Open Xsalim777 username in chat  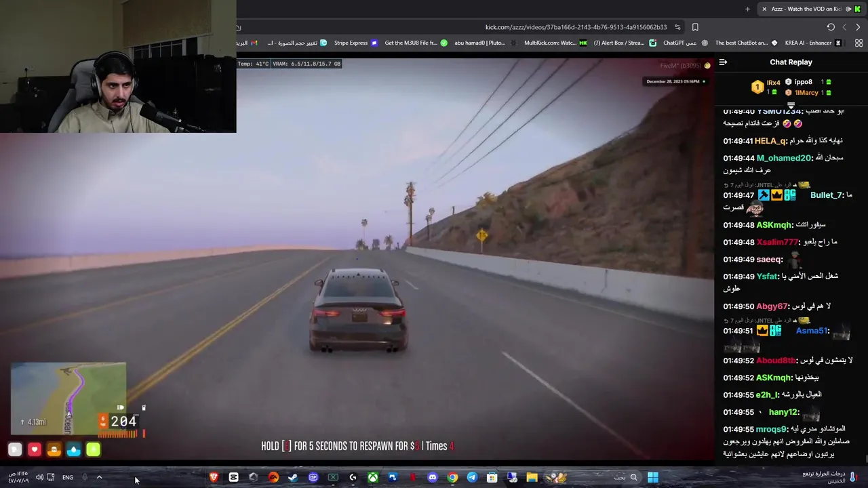coord(777,242)
